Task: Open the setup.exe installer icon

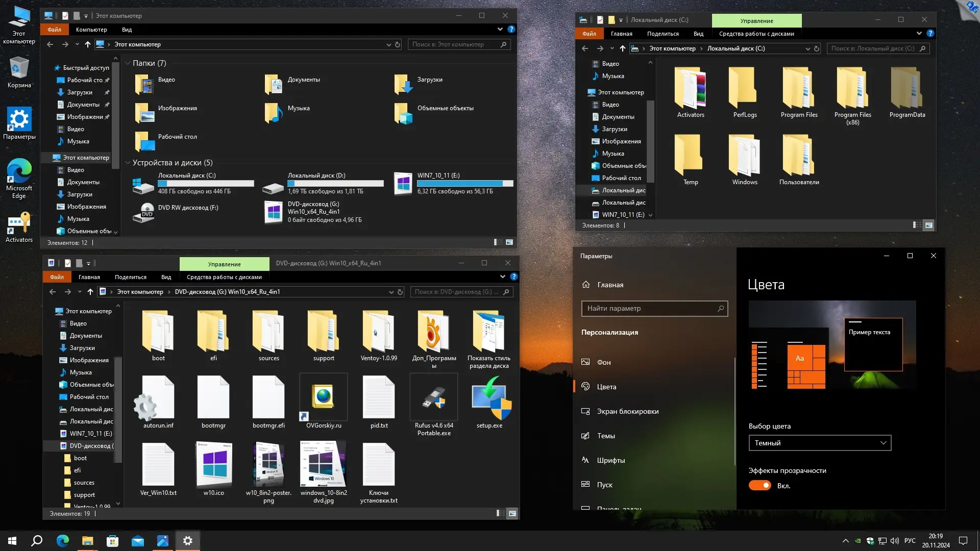Action: (x=489, y=399)
